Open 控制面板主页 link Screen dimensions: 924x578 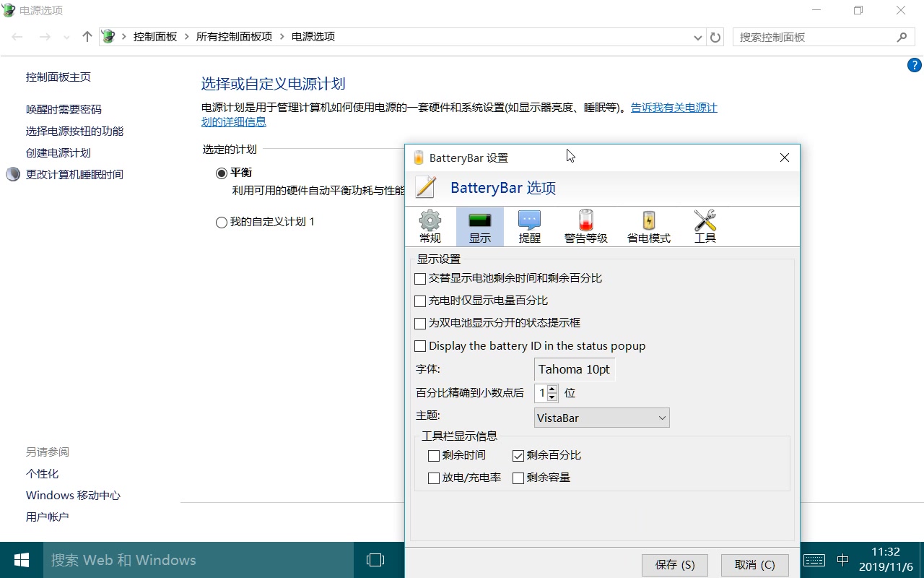pyautogui.click(x=58, y=77)
